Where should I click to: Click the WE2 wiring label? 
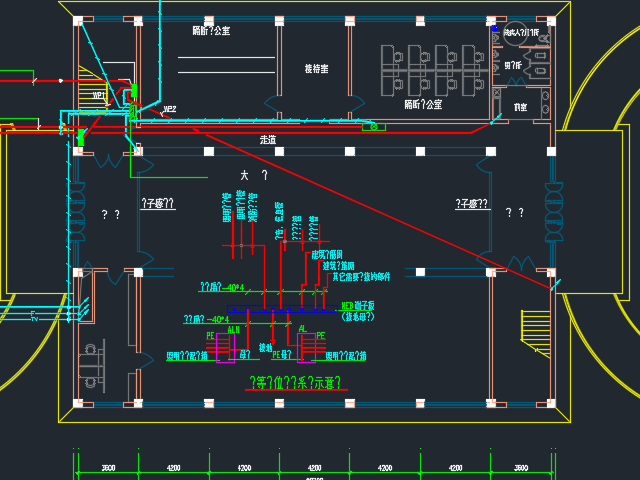pos(170,108)
